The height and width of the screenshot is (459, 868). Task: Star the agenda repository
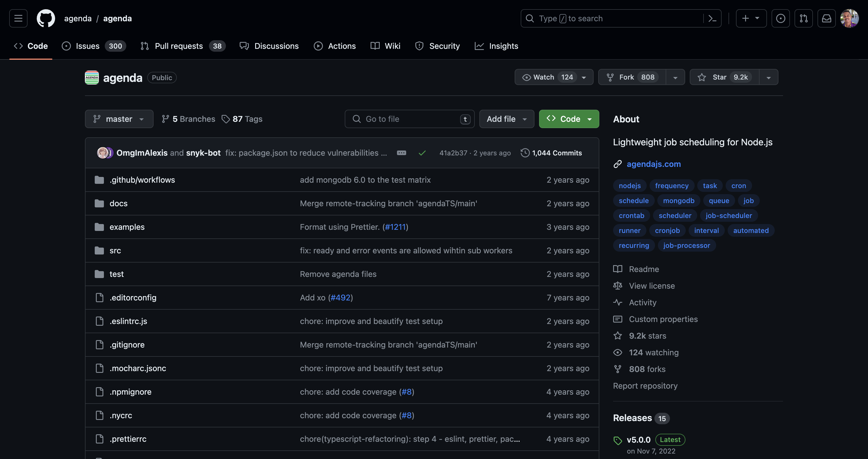(x=724, y=77)
